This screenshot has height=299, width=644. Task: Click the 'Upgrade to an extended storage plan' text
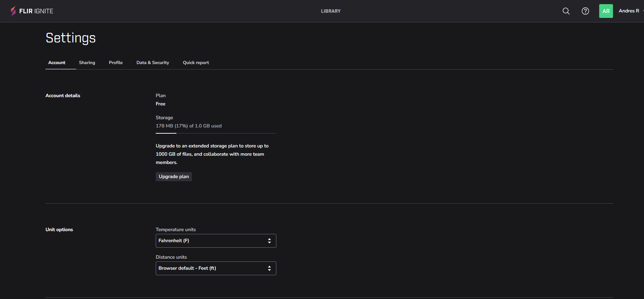(x=212, y=154)
